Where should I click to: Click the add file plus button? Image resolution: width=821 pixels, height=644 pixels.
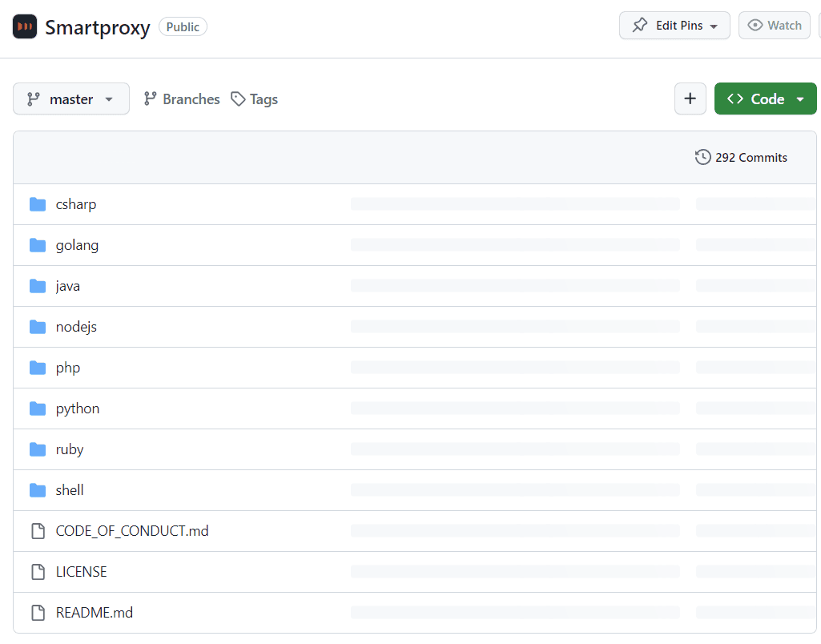coord(690,99)
